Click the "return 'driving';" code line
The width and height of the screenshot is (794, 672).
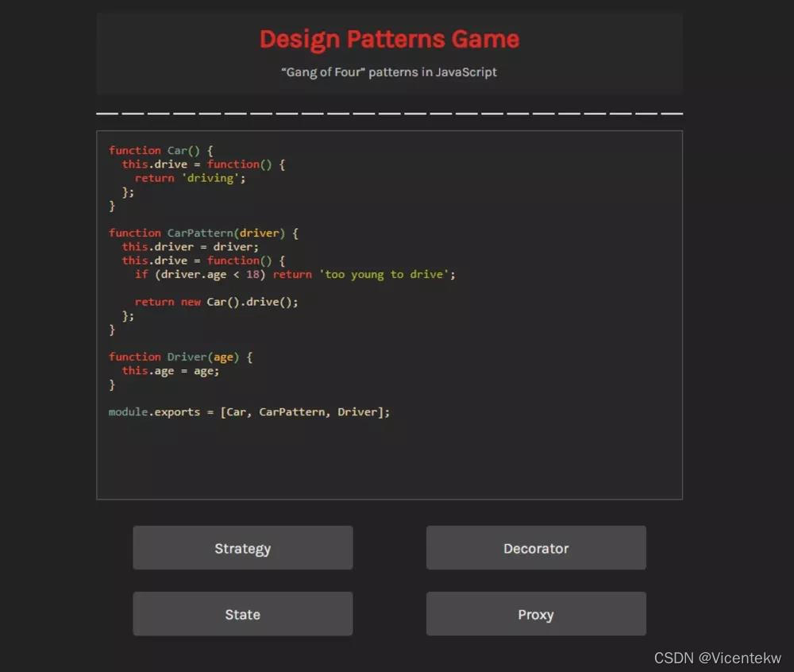pos(190,178)
